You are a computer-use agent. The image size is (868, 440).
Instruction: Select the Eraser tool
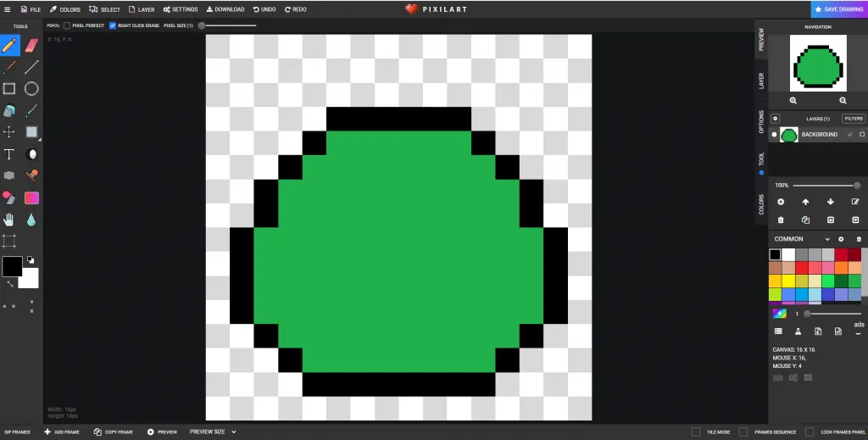tap(31, 45)
